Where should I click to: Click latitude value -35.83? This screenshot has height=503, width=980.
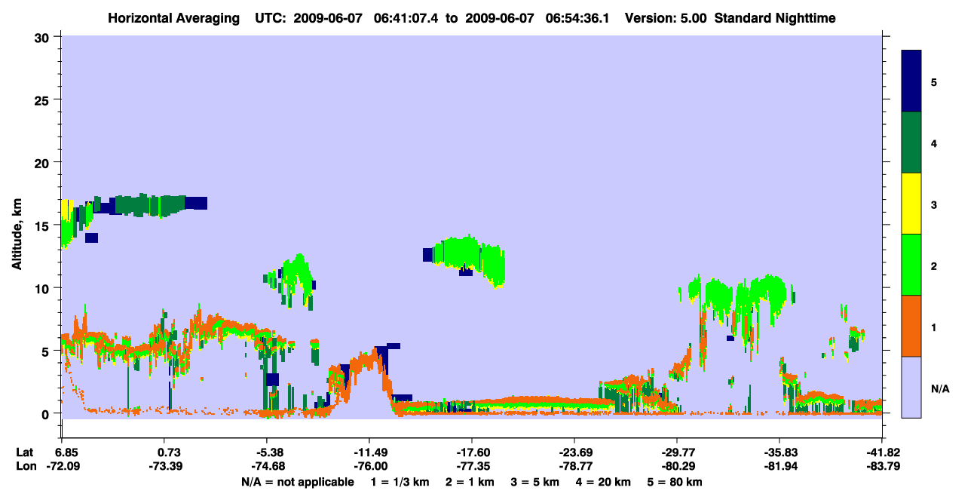pos(780,452)
